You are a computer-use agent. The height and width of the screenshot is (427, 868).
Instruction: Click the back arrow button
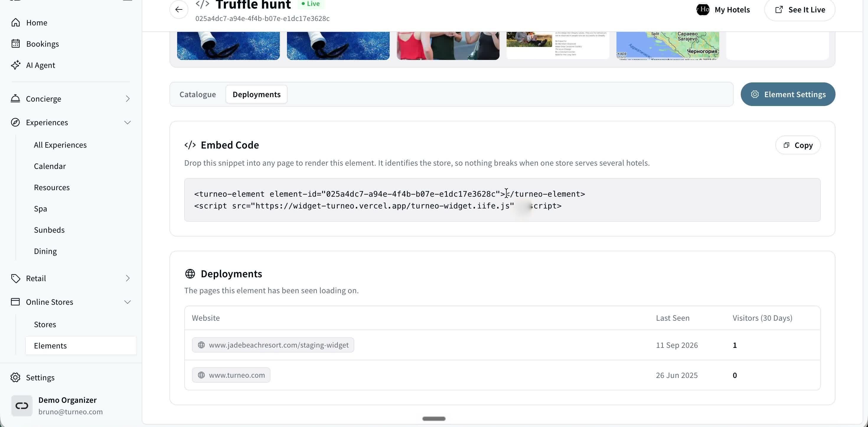(x=179, y=9)
